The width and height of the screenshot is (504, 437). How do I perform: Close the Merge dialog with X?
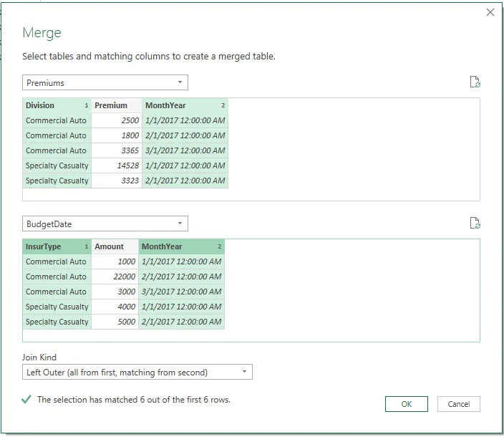(490, 12)
